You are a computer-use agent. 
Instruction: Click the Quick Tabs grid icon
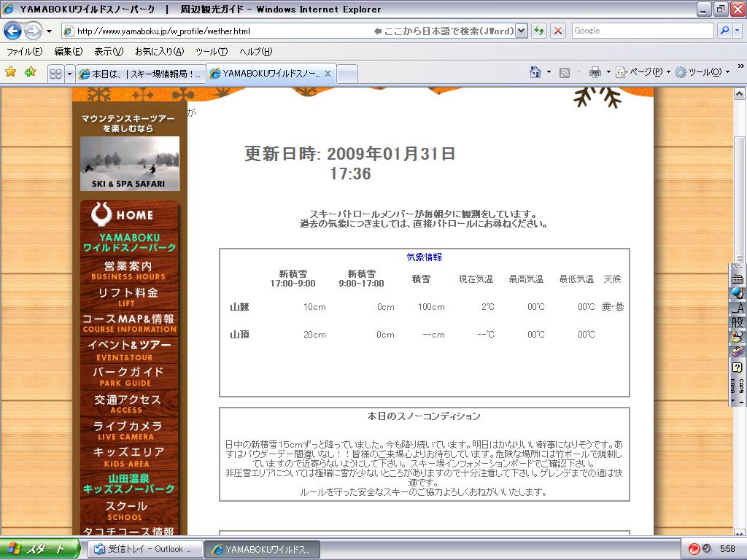pos(55,74)
